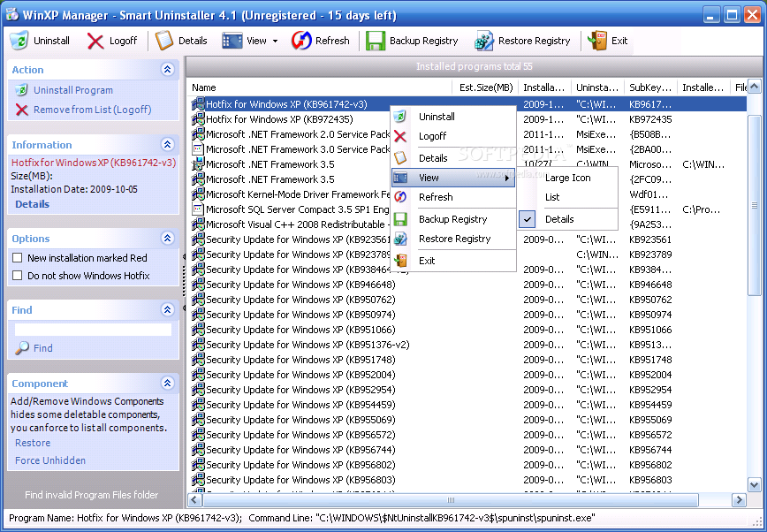Click the scroll down arrow of program list

[x=755, y=484]
